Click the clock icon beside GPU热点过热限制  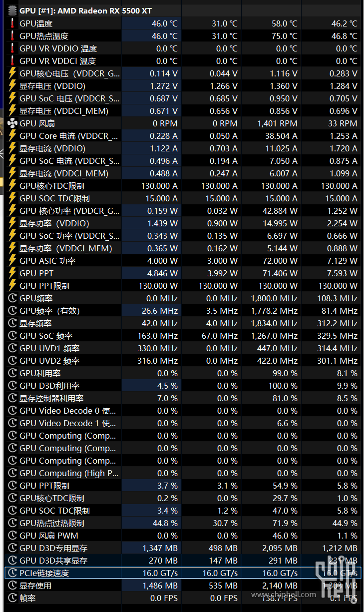pyautogui.click(x=12, y=523)
